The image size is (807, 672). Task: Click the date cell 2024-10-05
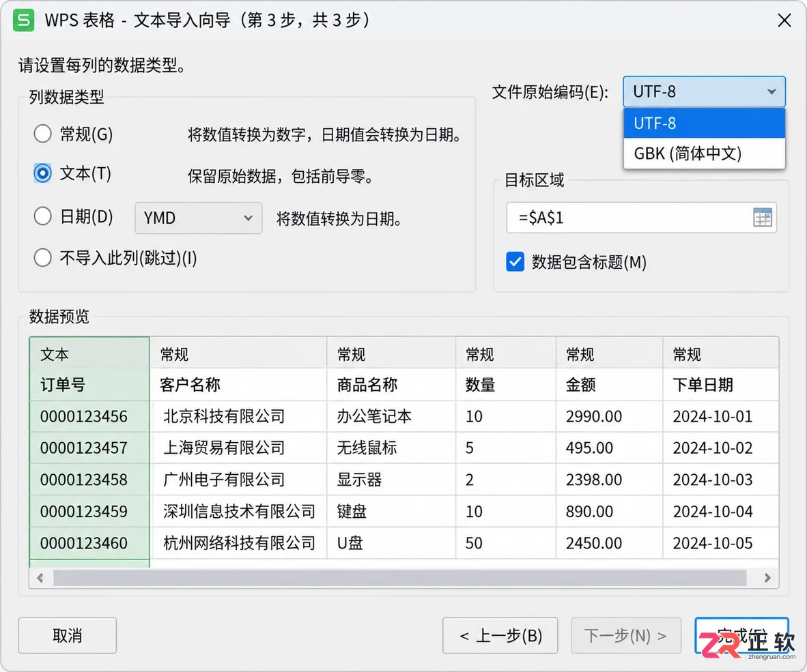720,543
